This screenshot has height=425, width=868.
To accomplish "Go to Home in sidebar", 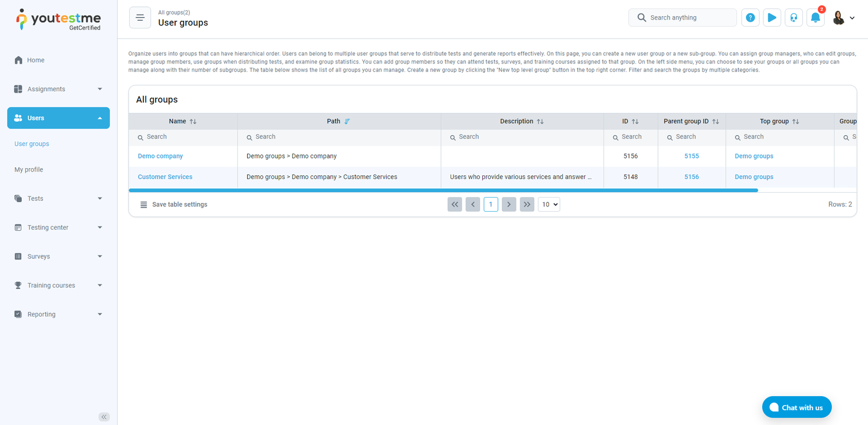I will [36, 60].
